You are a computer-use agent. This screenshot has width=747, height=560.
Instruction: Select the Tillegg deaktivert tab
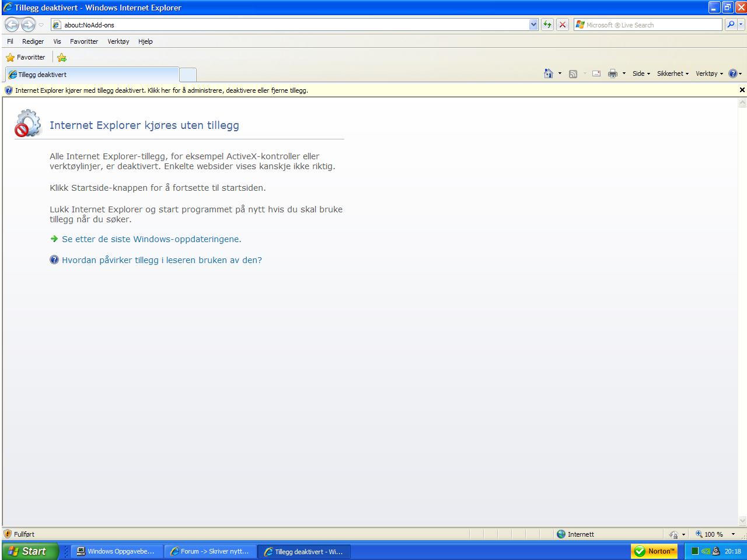92,74
